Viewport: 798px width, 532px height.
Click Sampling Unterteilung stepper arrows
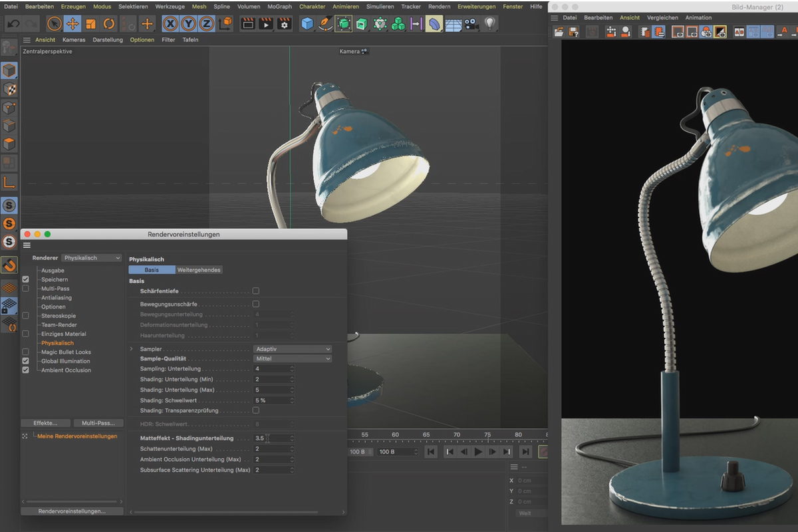coord(291,368)
